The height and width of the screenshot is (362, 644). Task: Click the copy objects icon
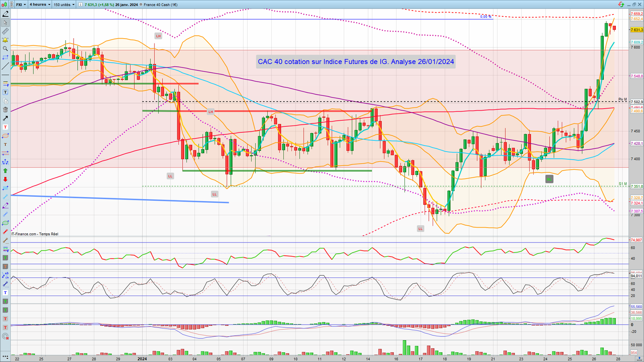(x=5, y=101)
